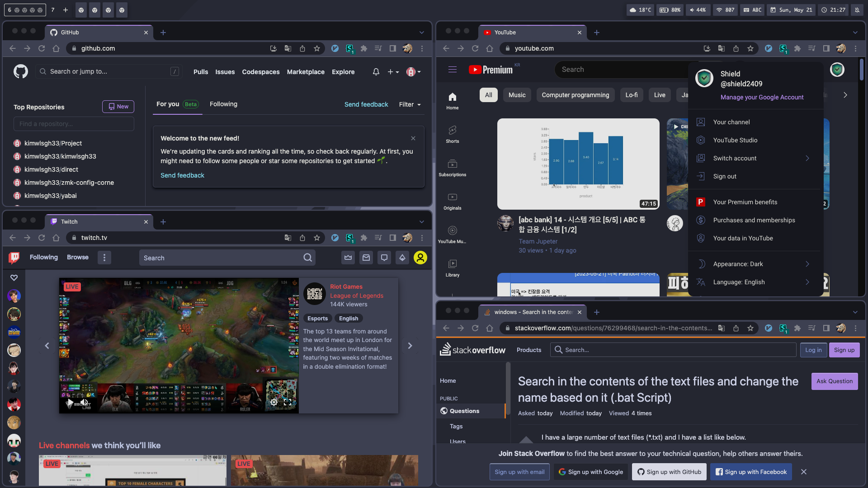The image size is (868, 488).
Task: Click Manage your Google Account link
Action: (762, 97)
